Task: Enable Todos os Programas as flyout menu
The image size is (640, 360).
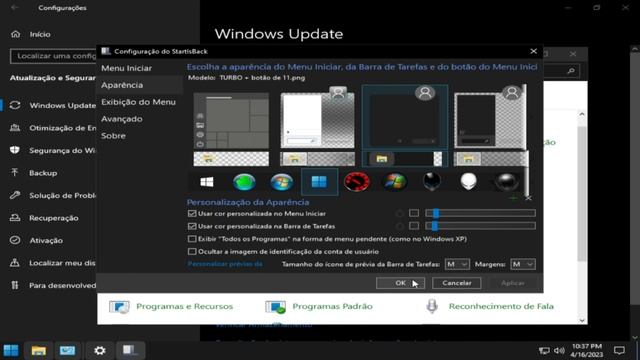Action: coord(192,239)
